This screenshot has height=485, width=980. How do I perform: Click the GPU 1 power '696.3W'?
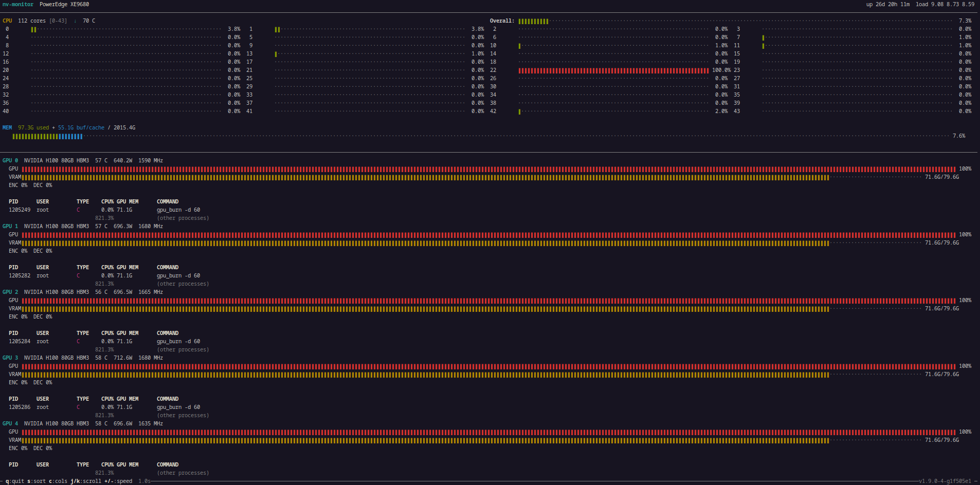click(123, 227)
